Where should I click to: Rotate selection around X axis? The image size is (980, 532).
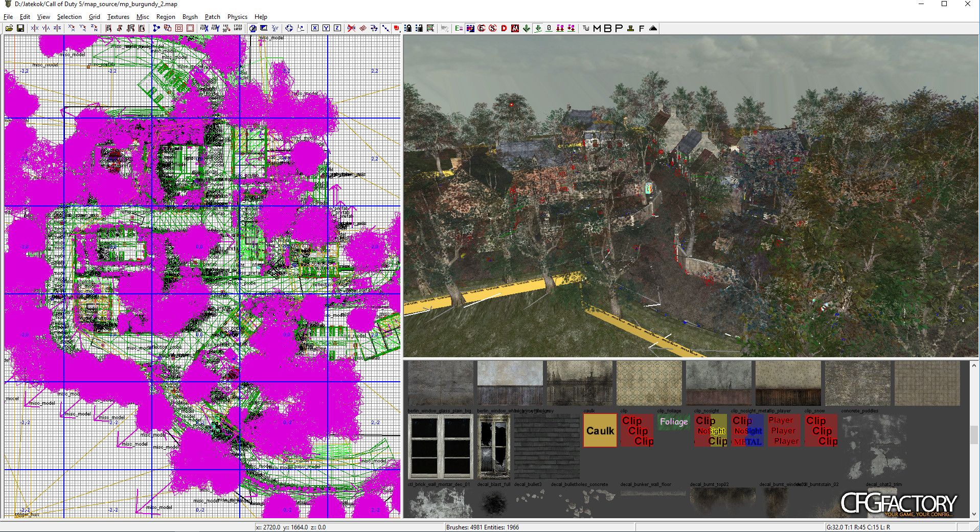[72, 29]
